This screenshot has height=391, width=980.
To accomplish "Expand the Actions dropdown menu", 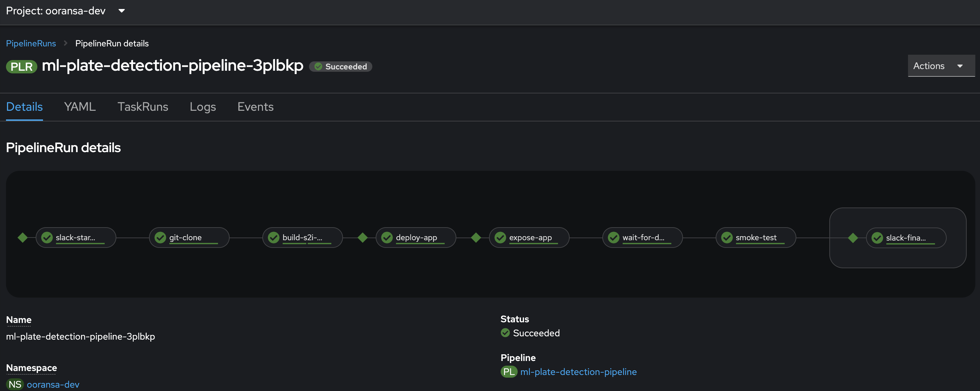I will pyautogui.click(x=941, y=66).
